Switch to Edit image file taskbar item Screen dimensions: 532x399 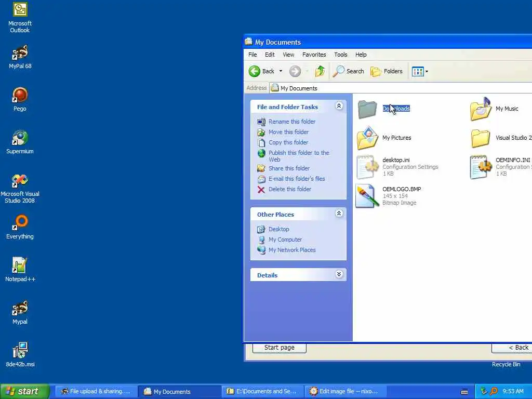345,392
